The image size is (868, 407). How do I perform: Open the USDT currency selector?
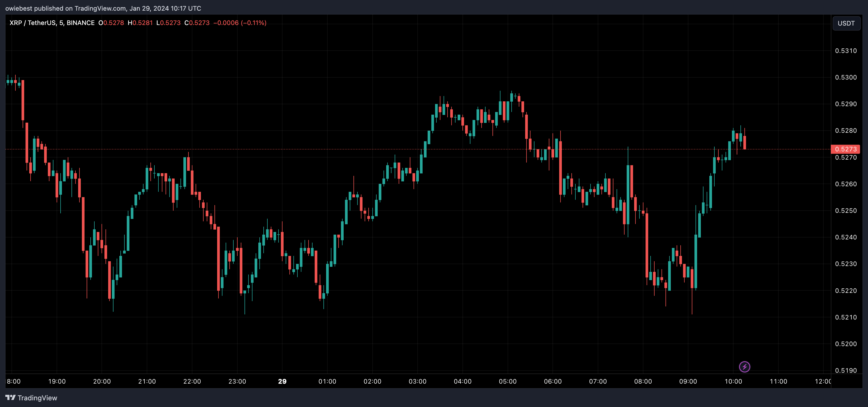[846, 23]
